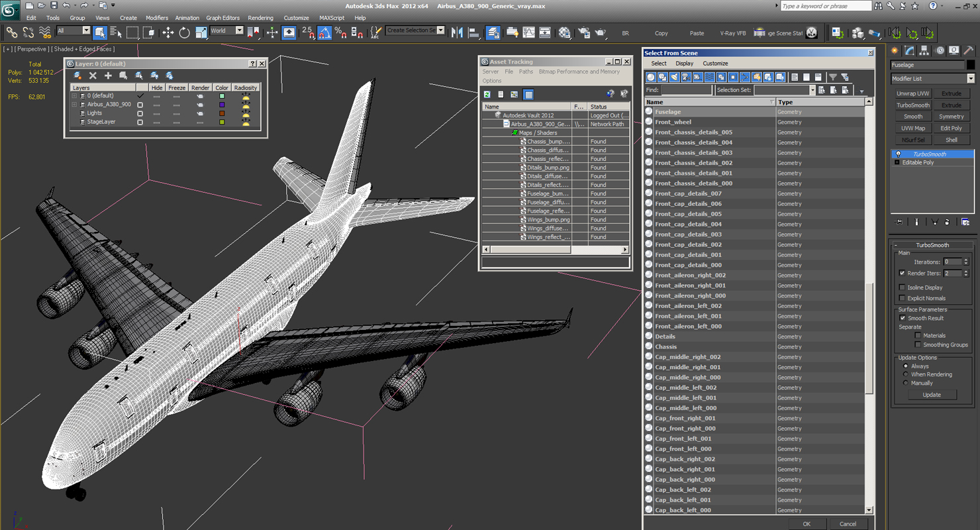Screen dimensions: 980x530
Task: Open the MAXScript menu
Action: click(x=332, y=18)
